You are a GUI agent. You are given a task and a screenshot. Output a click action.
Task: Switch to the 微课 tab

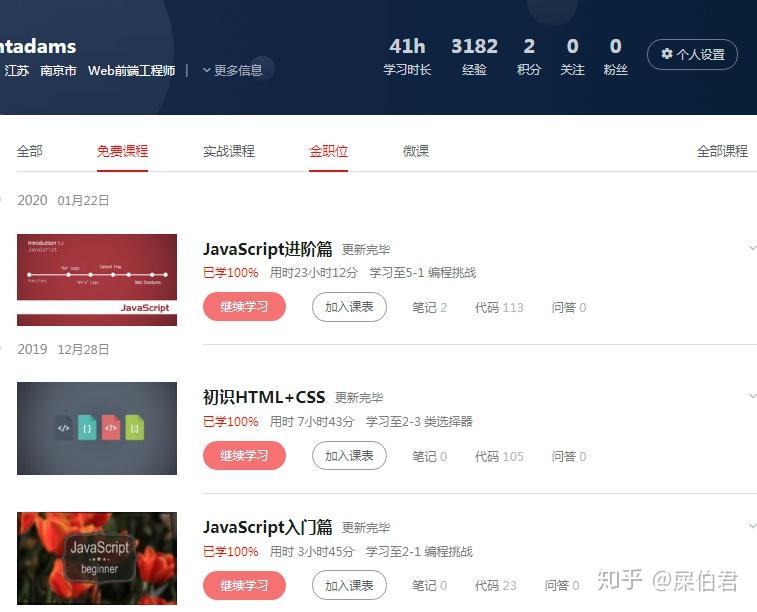[416, 151]
